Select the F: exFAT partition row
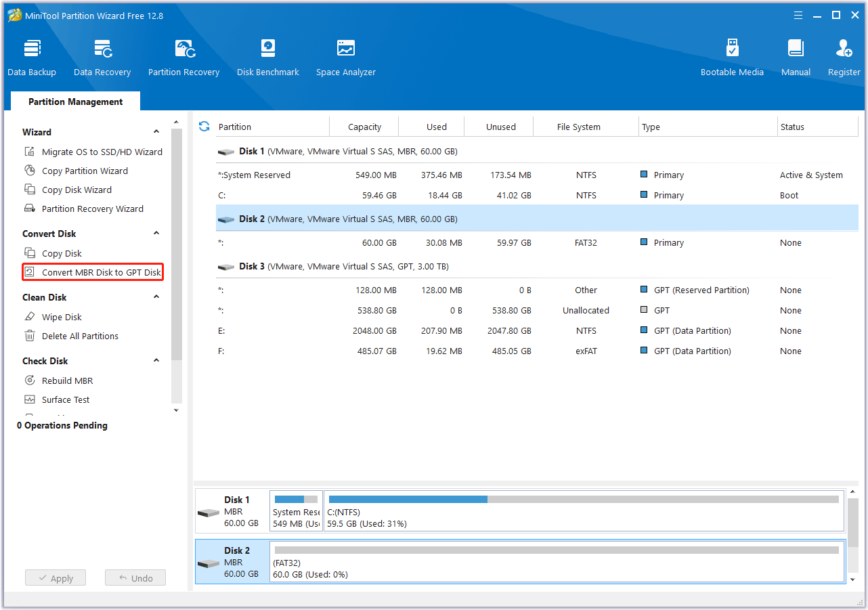The height and width of the screenshot is (610, 868). coord(537,351)
